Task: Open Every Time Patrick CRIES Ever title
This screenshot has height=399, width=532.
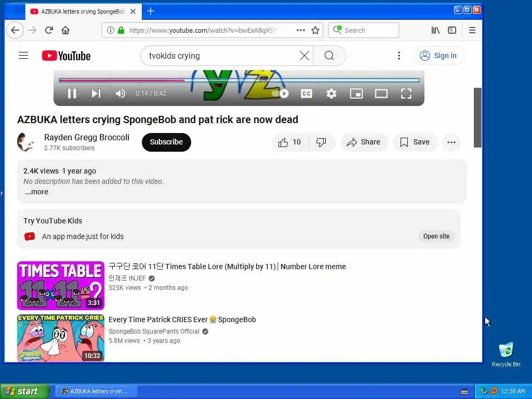Action: click(x=182, y=320)
